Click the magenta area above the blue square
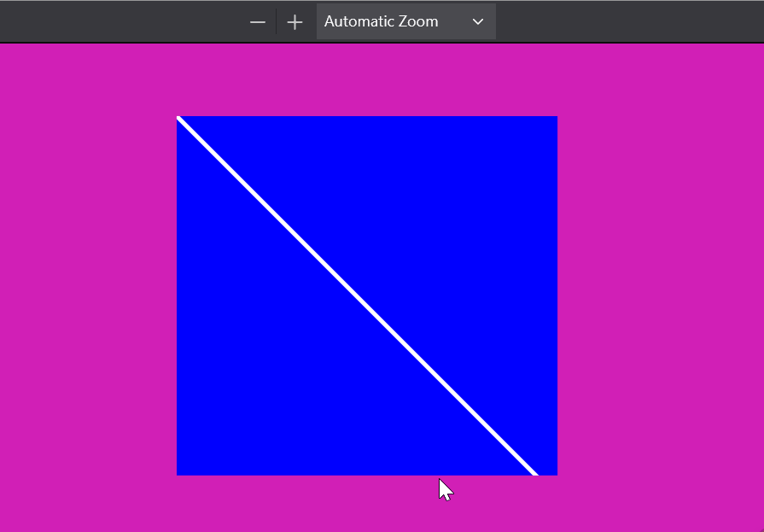The image size is (764, 532). 367,79
